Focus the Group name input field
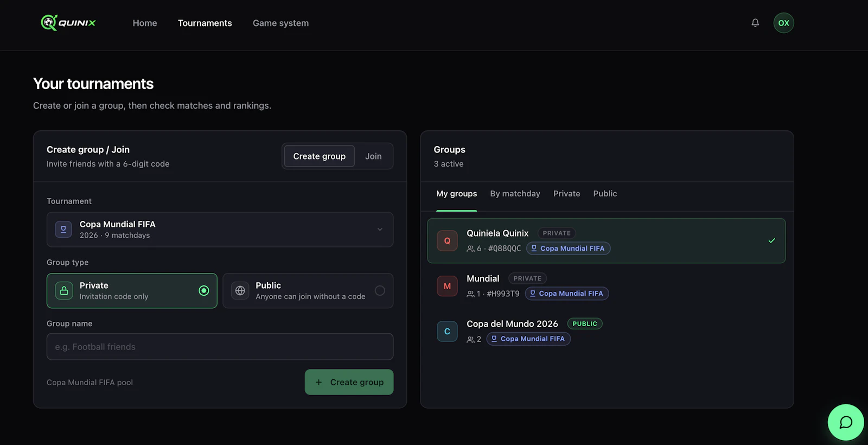 (220, 347)
